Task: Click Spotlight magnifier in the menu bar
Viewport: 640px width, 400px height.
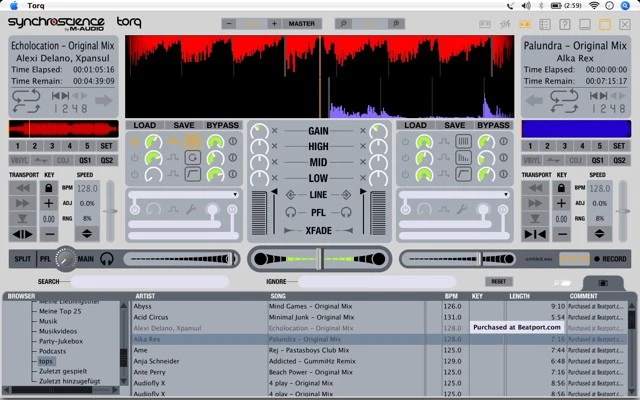Action: 625,5
